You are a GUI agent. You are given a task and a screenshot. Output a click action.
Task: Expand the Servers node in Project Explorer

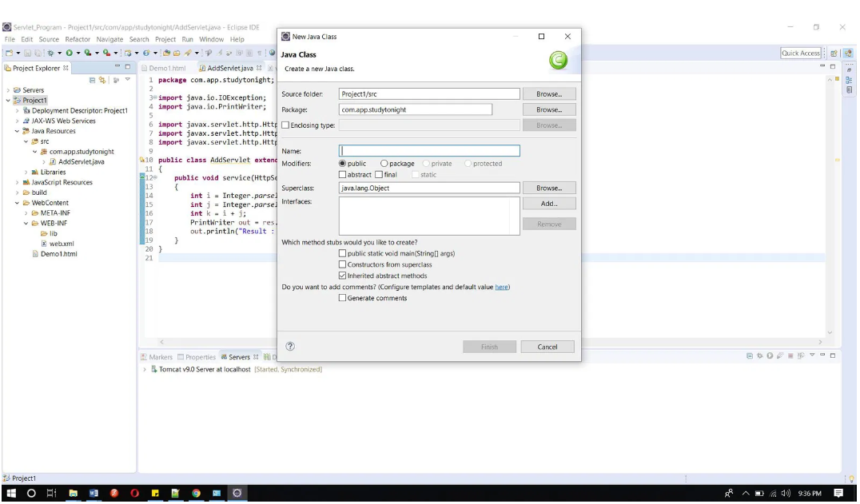[x=7, y=90]
